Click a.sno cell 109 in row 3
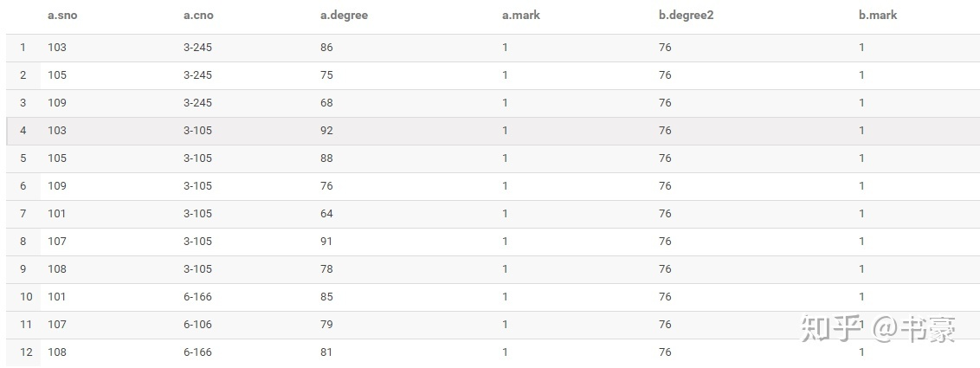 click(57, 102)
